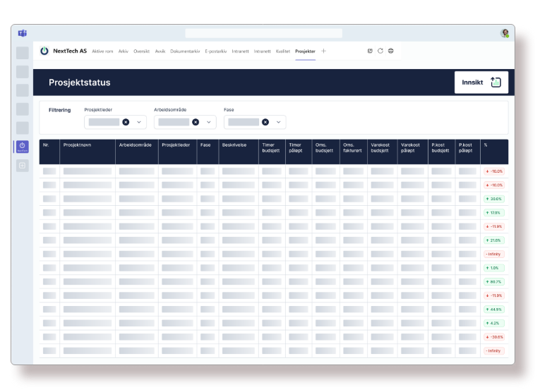
Task: Click the NextTech AS logo icon
Action: (44, 51)
